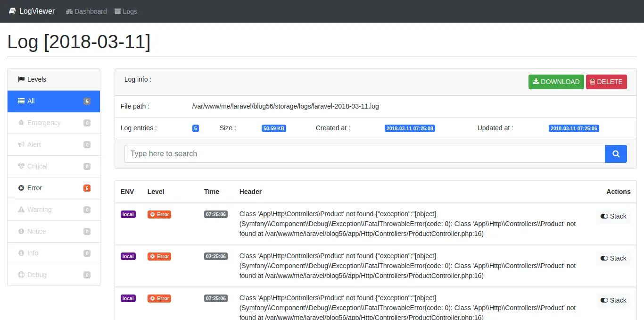Filter by Error level
This screenshot has height=320, width=644.
point(54,188)
